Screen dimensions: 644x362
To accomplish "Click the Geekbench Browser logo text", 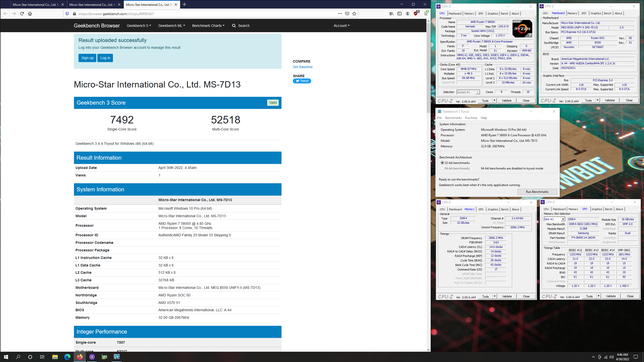I will (97, 26).
